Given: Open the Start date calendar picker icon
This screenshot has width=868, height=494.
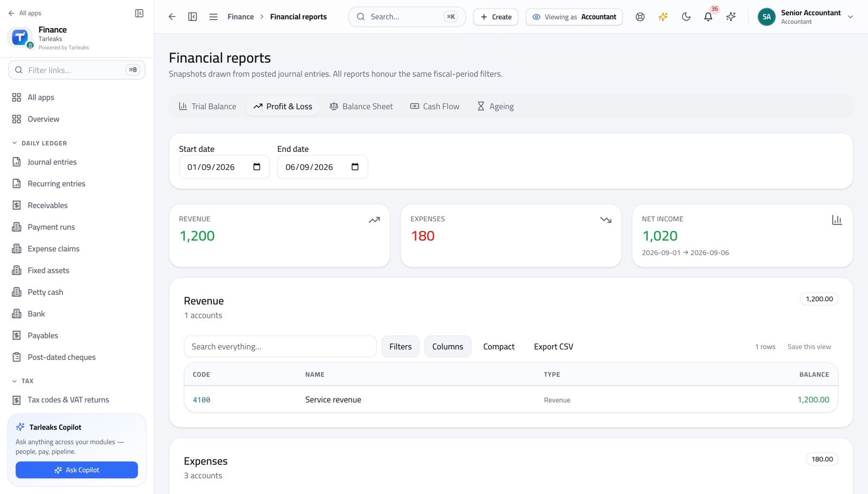Looking at the screenshot, I should pos(257,167).
